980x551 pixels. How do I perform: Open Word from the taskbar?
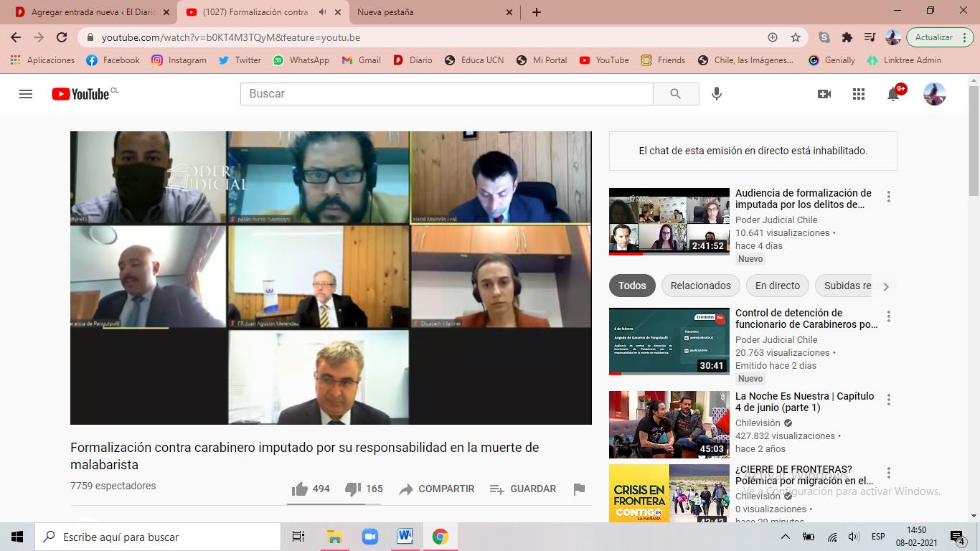(x=405, y=537)
